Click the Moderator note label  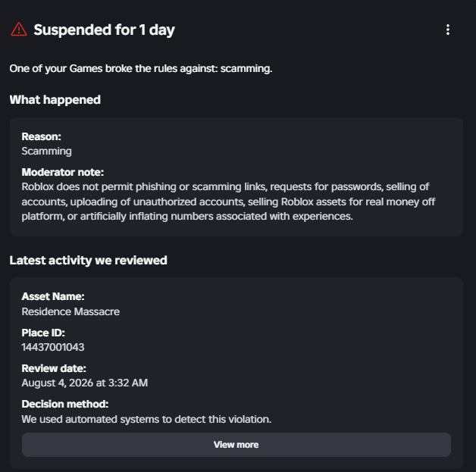63,172
